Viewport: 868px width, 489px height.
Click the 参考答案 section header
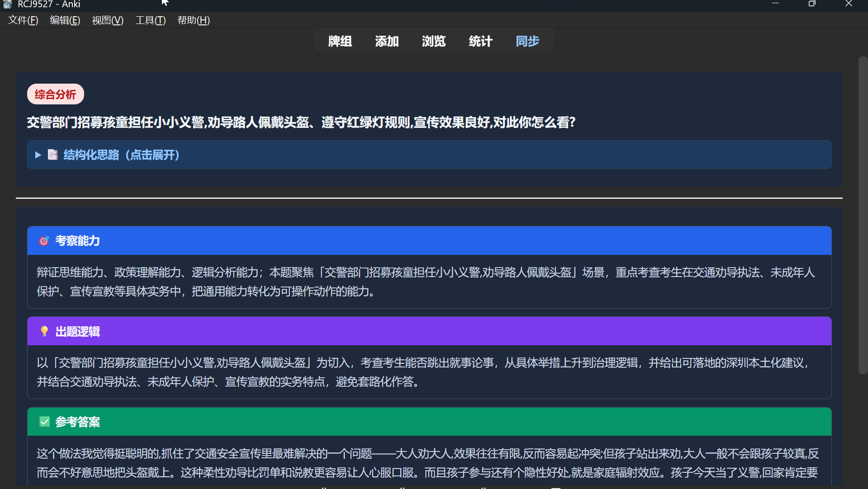(429, 422)
